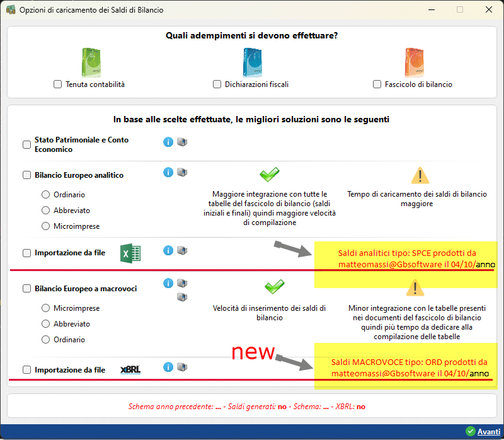Check Importazione da file for XBRL

[x=26, y=370]
